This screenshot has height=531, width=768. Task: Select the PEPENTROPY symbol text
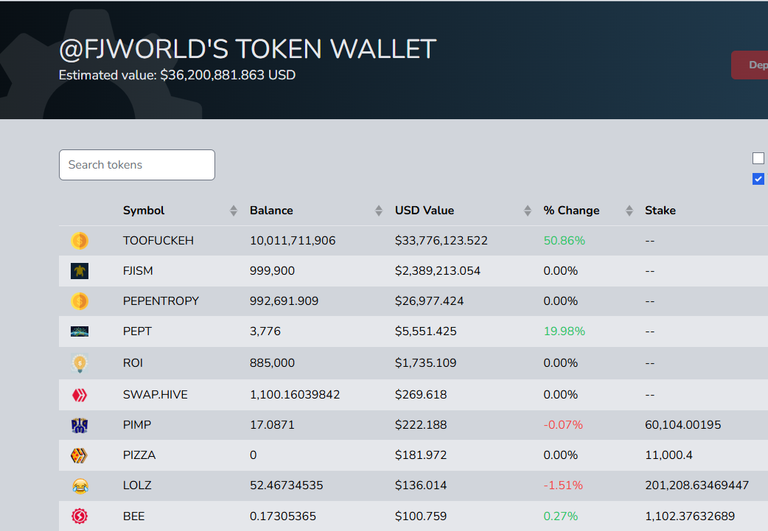pos(161,301)
